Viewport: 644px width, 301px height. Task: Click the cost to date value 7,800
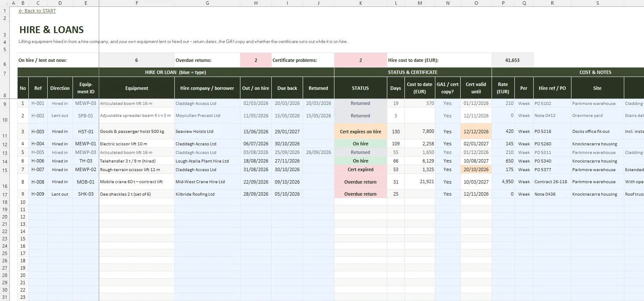[x=419, y=132]
